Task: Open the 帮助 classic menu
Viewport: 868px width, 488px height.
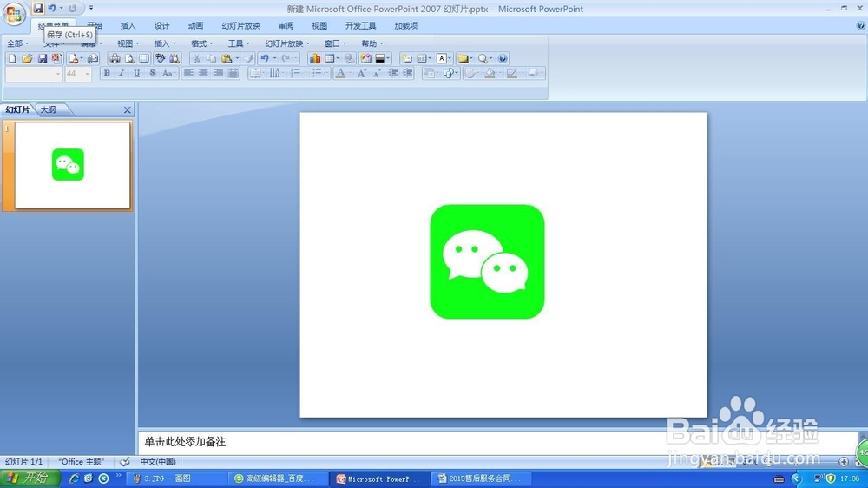Action: pos(372,43)
